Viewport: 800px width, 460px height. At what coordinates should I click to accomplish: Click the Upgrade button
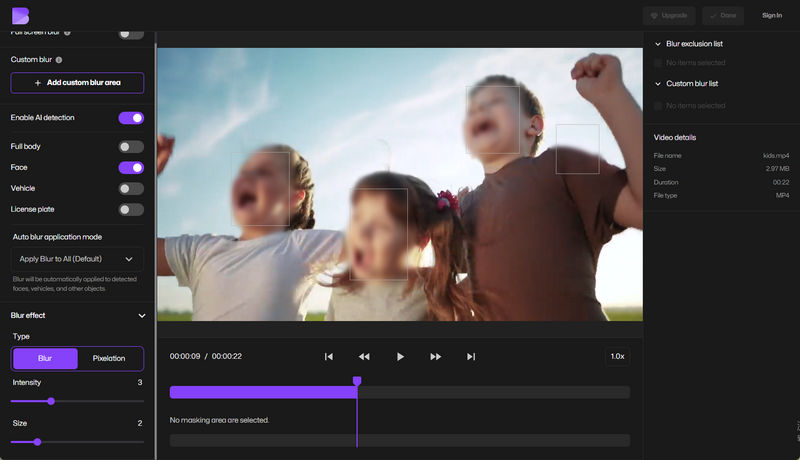pos(669,16)
